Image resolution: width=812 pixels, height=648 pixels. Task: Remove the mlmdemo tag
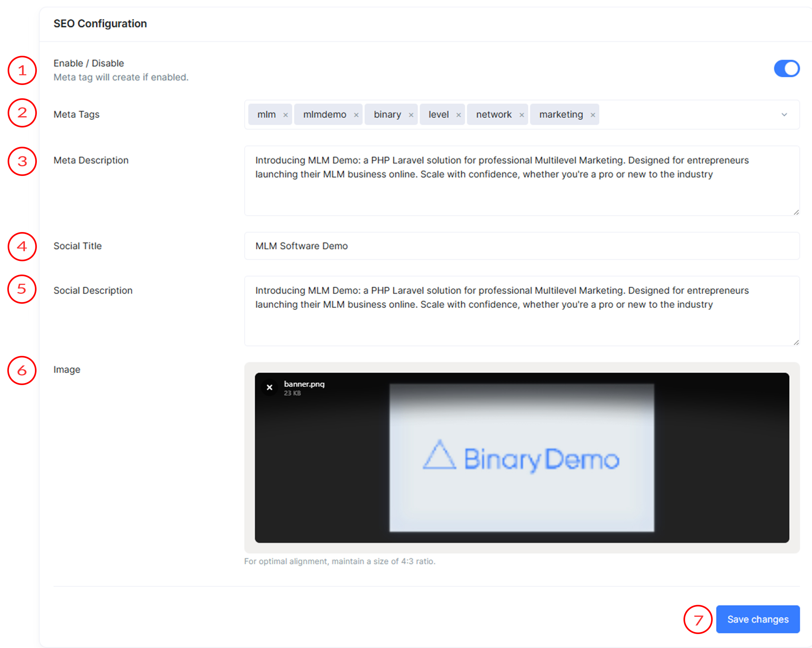pyautogui.click(x=356, y=115)
